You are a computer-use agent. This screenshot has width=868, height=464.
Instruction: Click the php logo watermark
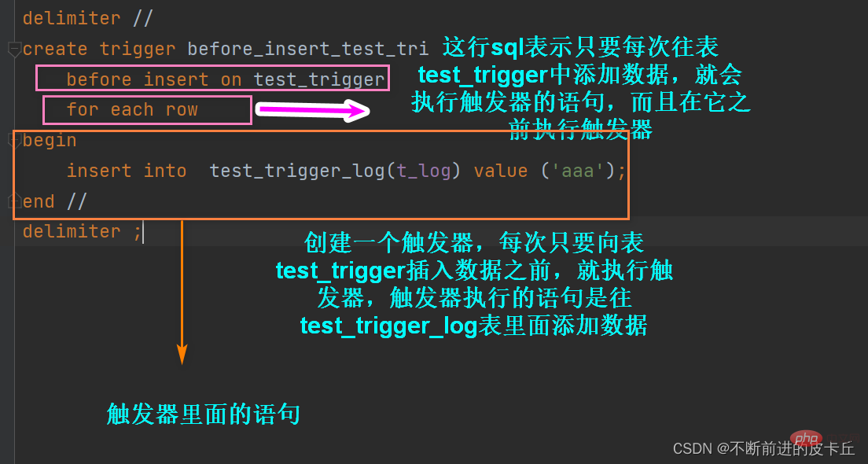coord(807,439)
